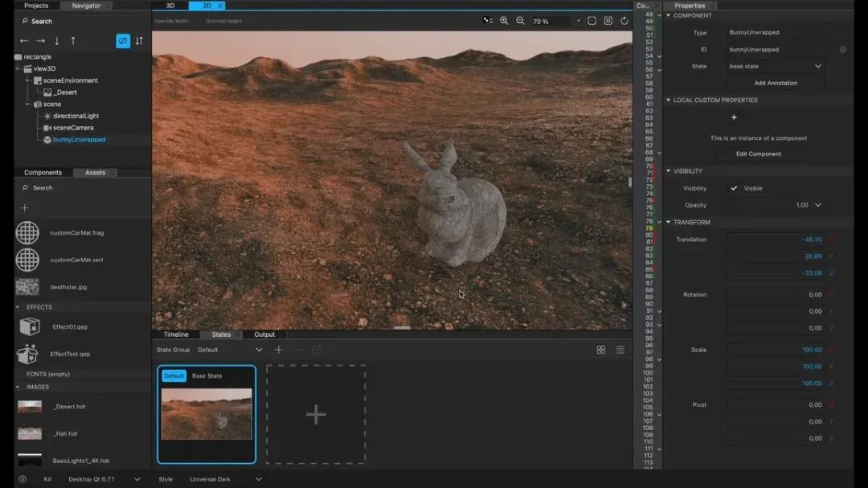
Task: Click the add state plus icon in the States panel
Action: 278,350
